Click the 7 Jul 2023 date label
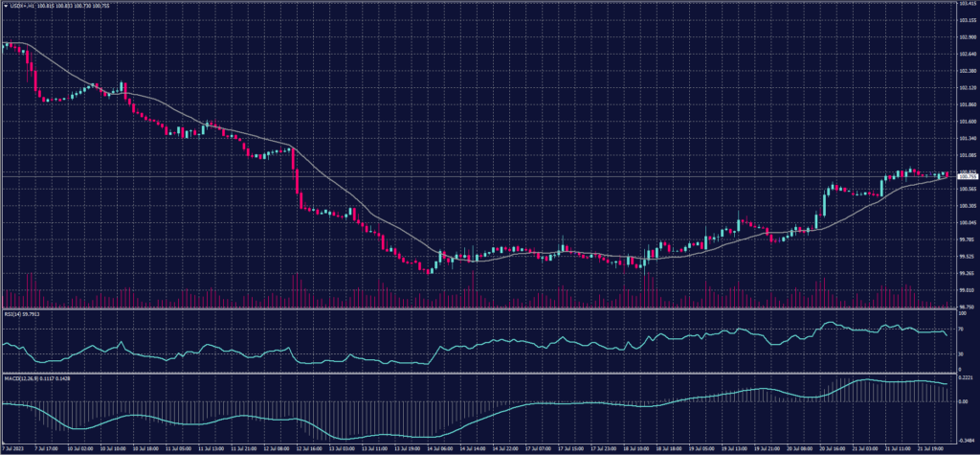The width and height of the screenshot is (980, 455). tap(13, 447)
